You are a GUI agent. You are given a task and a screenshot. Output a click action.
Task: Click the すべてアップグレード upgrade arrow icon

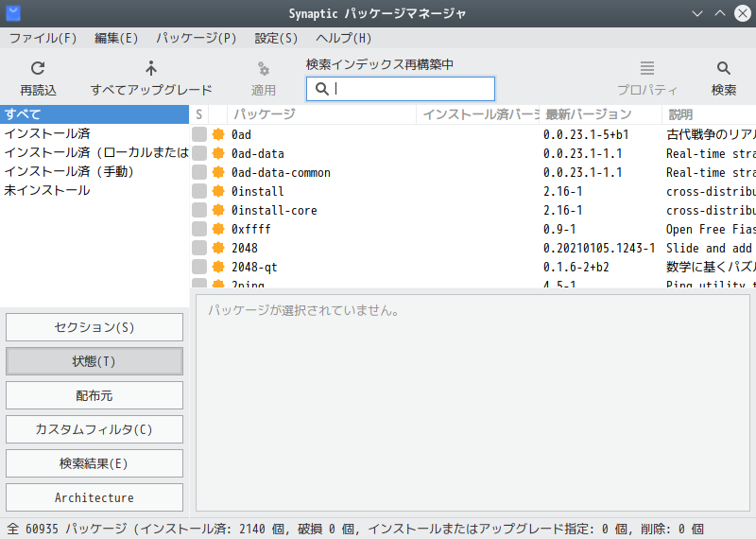point(151,68)
